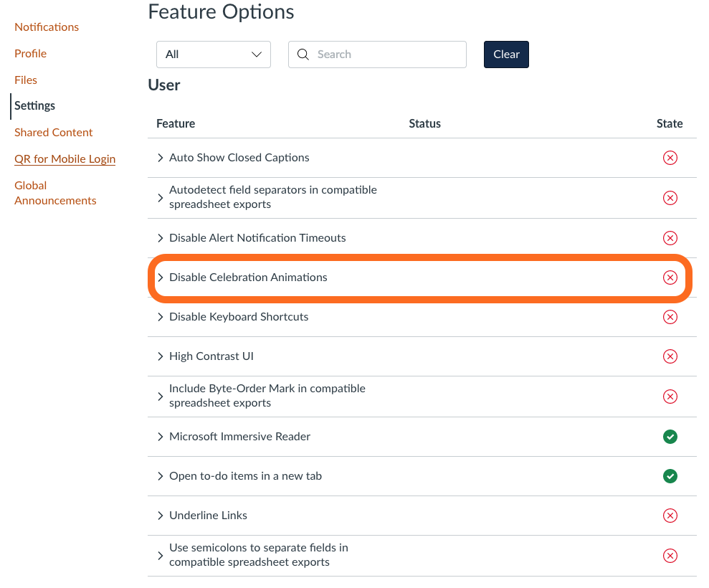Open the QR for Mobile Login link
709x588 pixels.
coord(65,159)
